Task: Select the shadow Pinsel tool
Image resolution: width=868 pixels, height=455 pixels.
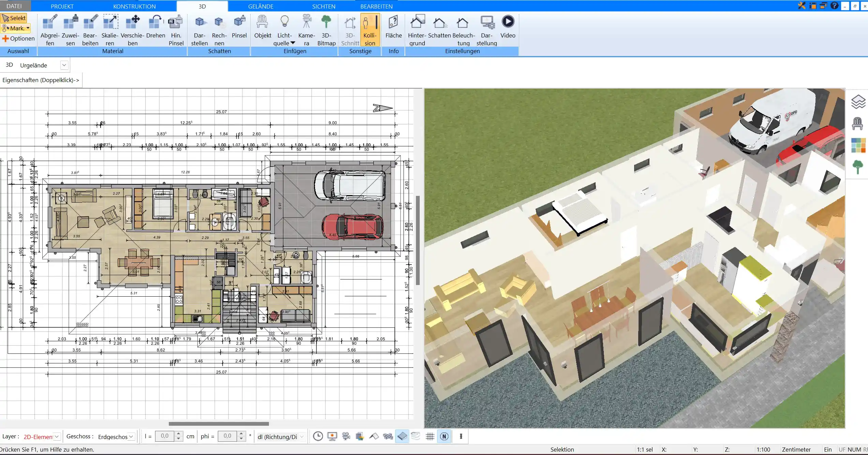Action: coord(239,27)
